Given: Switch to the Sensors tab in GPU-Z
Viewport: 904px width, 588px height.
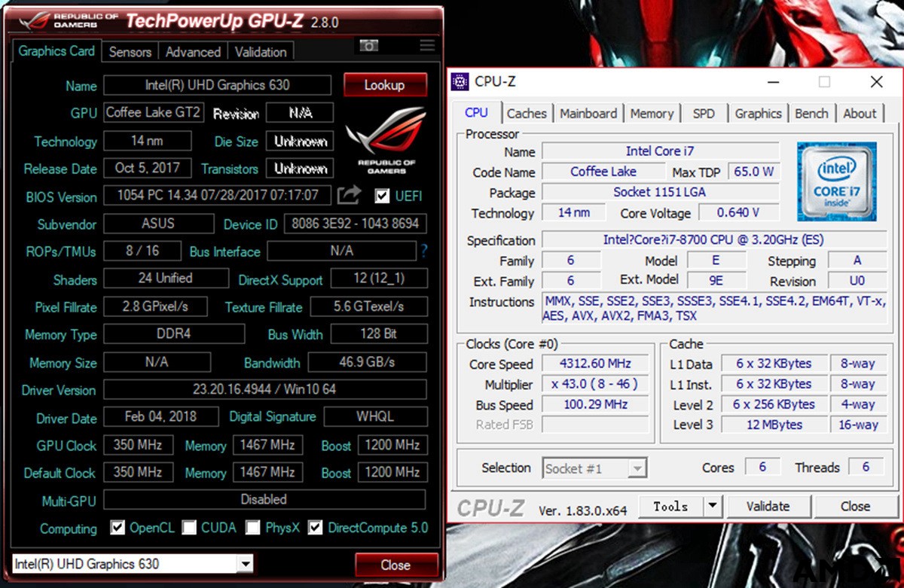Looking at the screenshot, I should 130,52.
